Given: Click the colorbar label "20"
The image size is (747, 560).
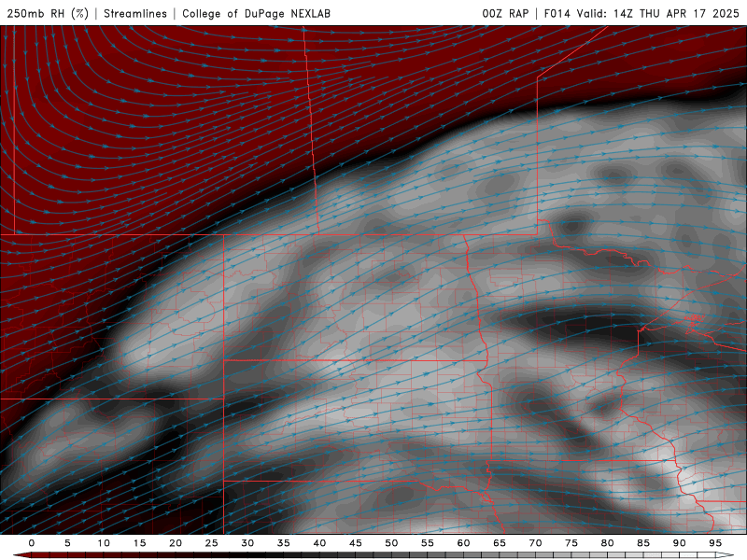Looking at the screenshot, I should point(176,543).
